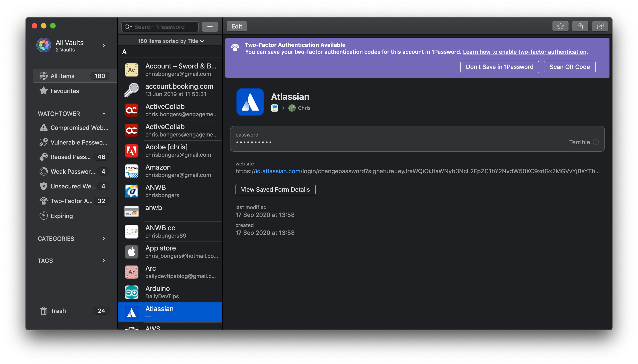The height and width of the screenshot is (364, 638).
Task: Open Compromised Websites in Watchtower
Action: tap(74, 128)
